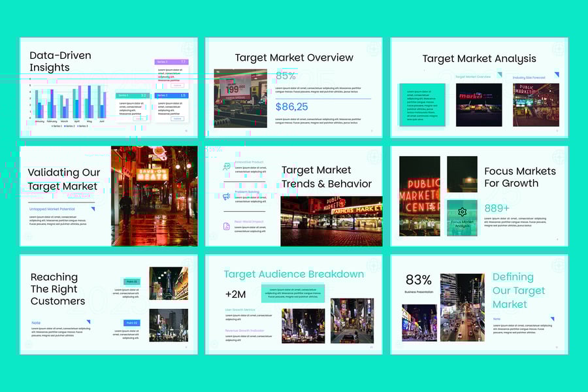Click the teal Series 1 card header
This screenshot has width=588, height=392.
point(133,95)
